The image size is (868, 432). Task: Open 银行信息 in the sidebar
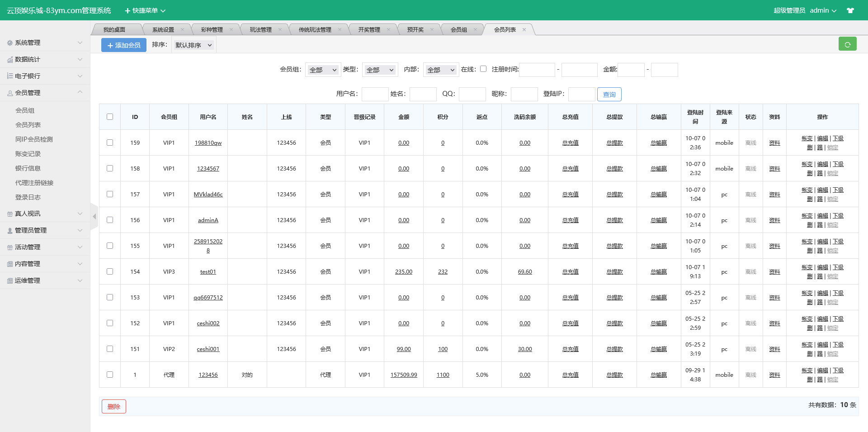point(28,168)
